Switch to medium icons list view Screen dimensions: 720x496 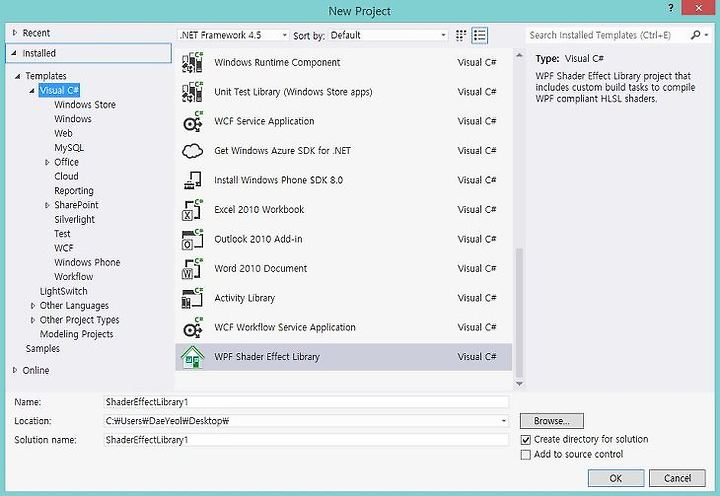click(479, 35)
